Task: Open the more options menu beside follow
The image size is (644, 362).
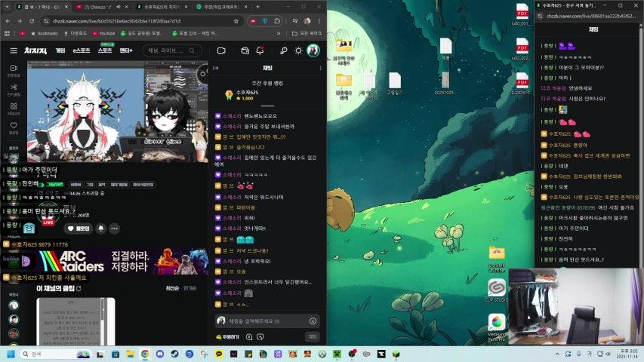Action: [114, 229]
